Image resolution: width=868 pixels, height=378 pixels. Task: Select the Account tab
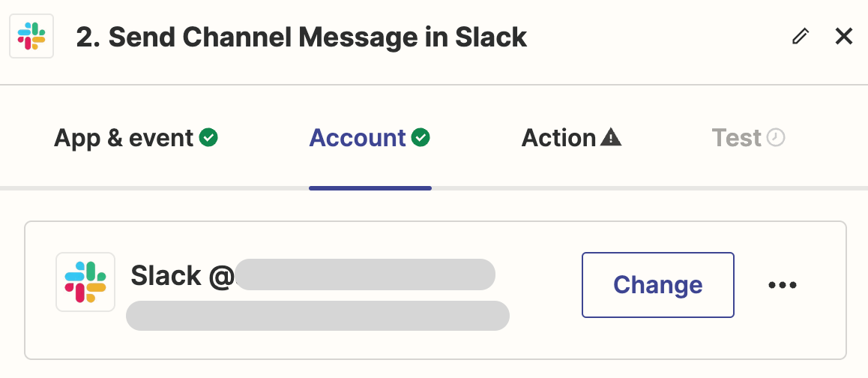[x=358, y=138]
